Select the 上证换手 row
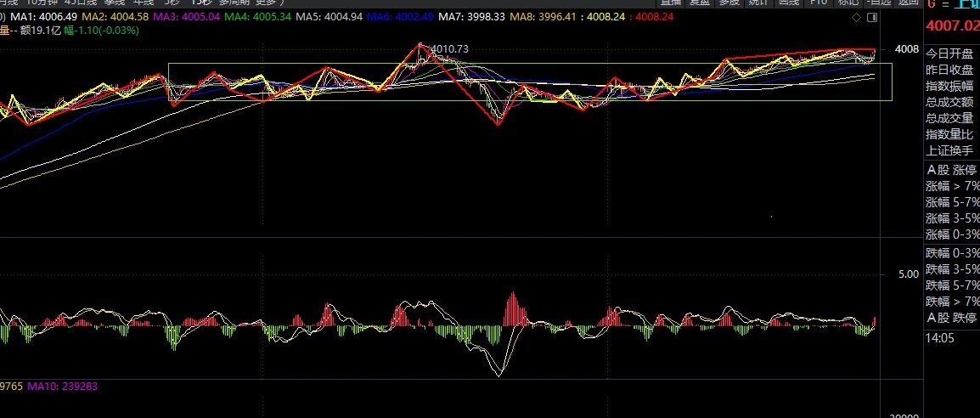Viewport: 980px width, 418px height. pyautogui.click(x=951, y=151)
